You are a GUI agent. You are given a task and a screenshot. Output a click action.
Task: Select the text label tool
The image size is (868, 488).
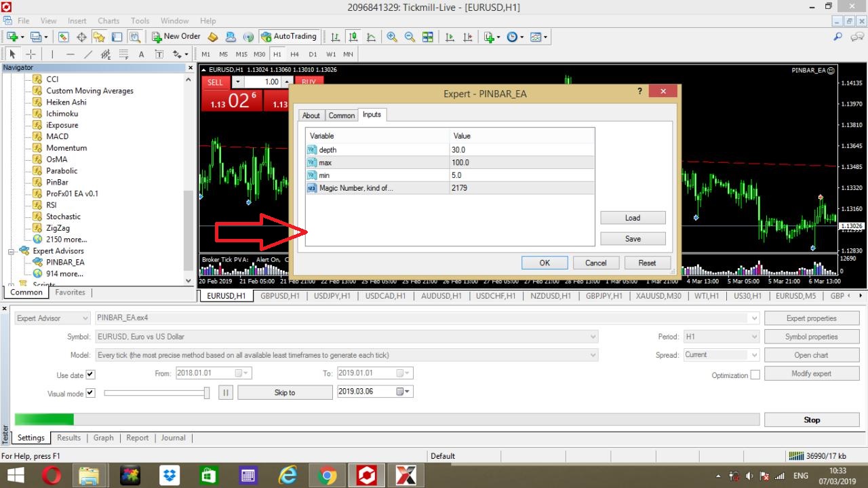tap(159, 54)
